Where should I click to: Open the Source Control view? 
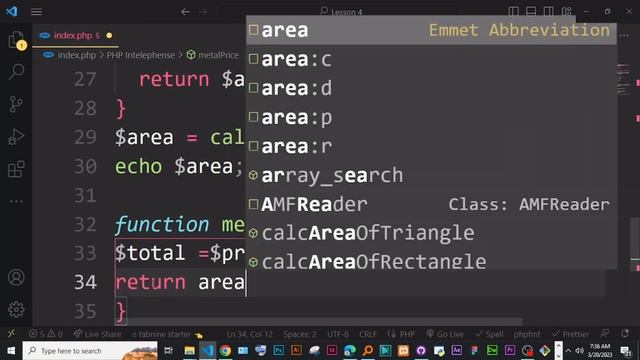16,104
